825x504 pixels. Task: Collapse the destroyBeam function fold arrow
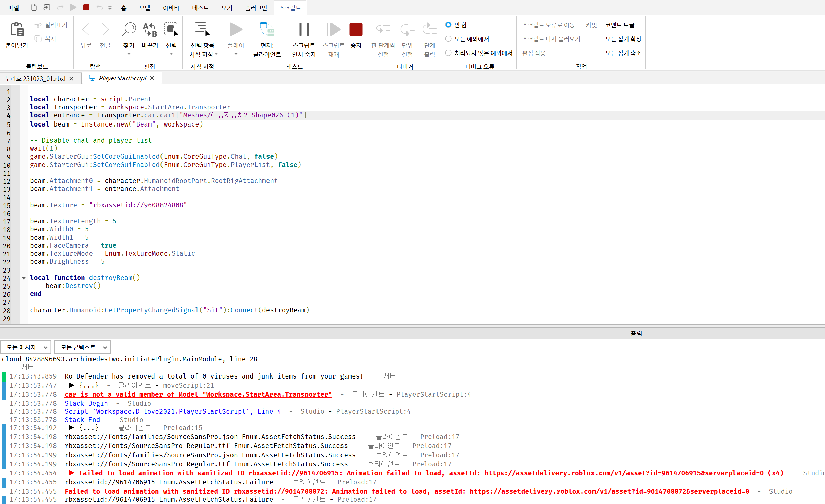24,278
